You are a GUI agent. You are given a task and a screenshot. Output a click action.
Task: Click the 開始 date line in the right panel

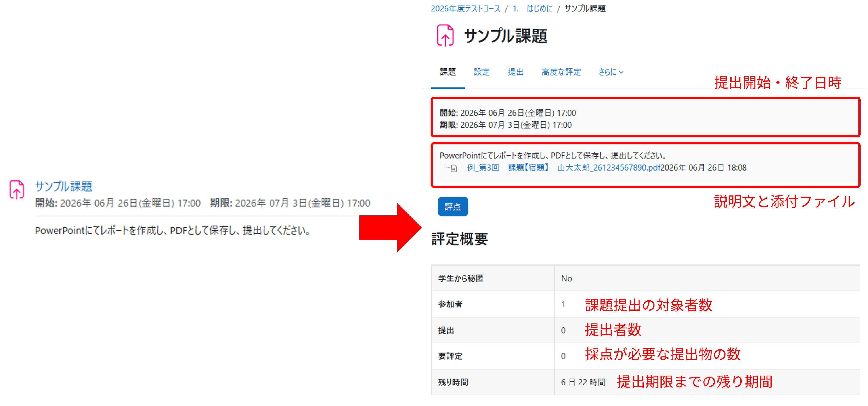tap(507, 113)
